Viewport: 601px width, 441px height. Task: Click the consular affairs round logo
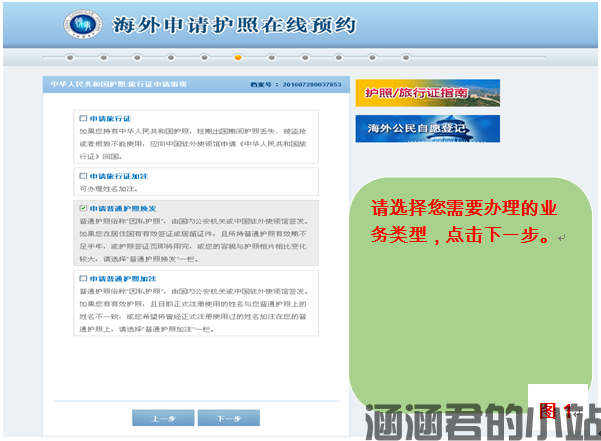coord(82,24)
